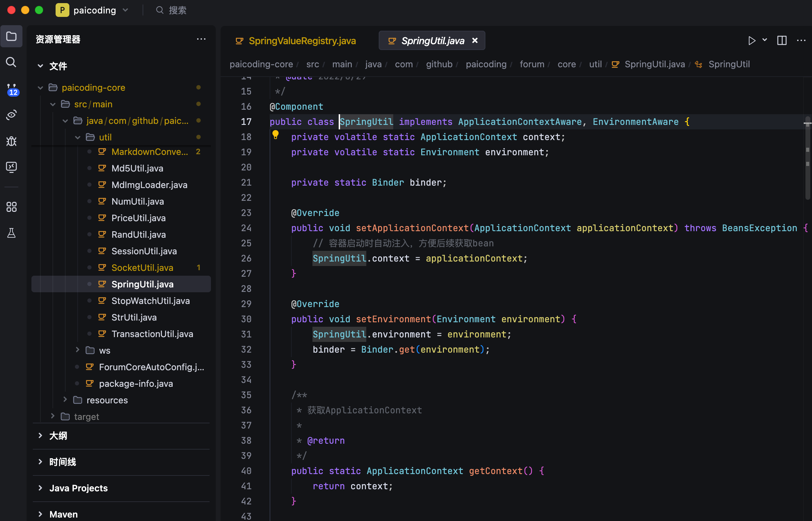
Task: Open the Run and Debug view
Action: pyautogui.click(x=11, y=141)
